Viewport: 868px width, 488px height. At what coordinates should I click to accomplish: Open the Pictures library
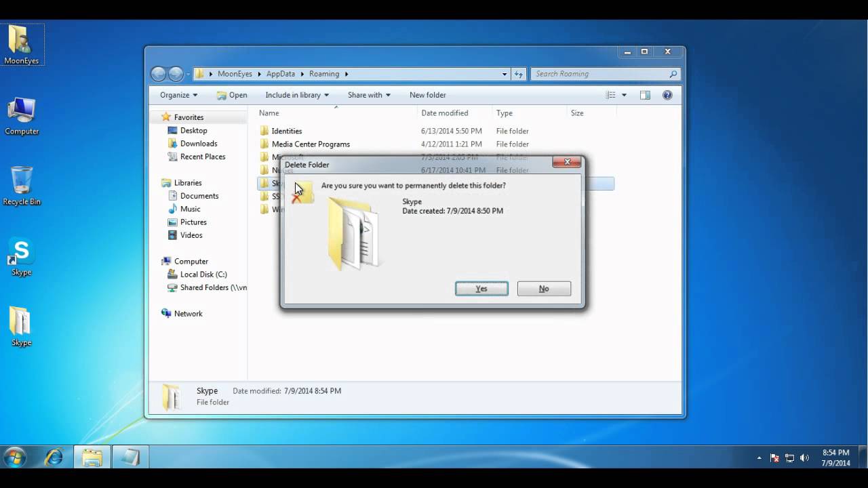pyautogui.click(x=193, y=222)
